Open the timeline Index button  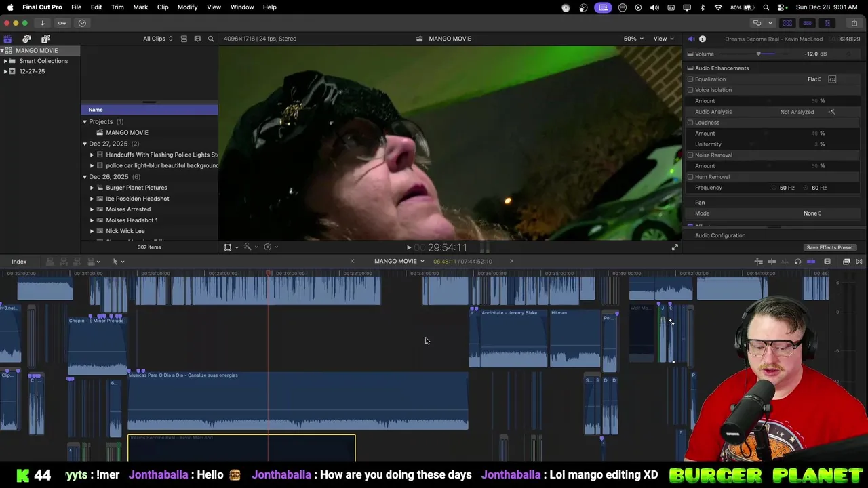click(x=19, y=262)
